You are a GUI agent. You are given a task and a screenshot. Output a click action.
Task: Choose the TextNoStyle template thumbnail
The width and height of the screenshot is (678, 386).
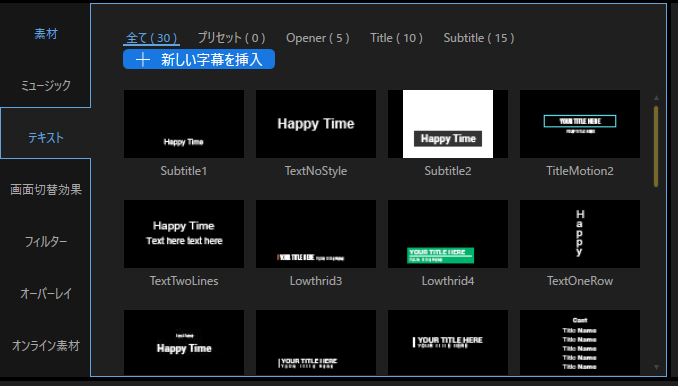tap(316, 124)
